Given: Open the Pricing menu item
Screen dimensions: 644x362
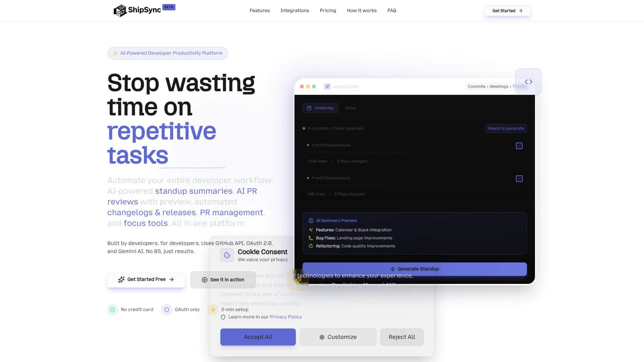Looking at the screenshot, I should coord(328,10).
